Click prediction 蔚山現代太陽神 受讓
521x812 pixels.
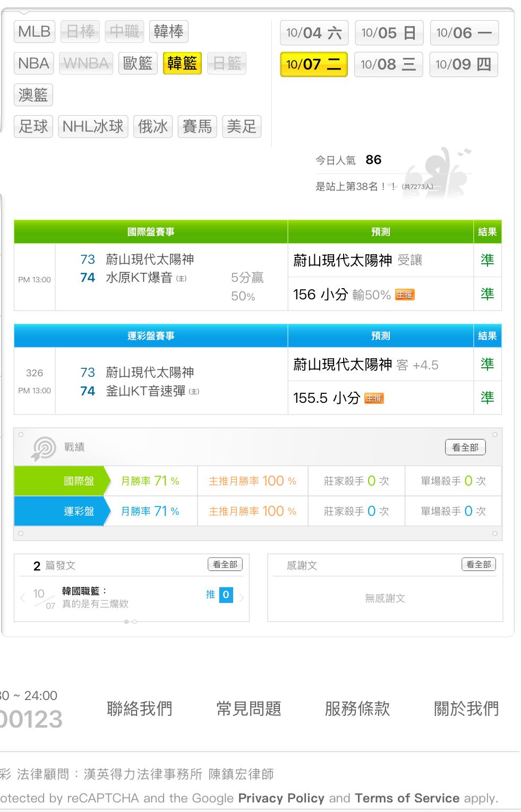point(357,260)
